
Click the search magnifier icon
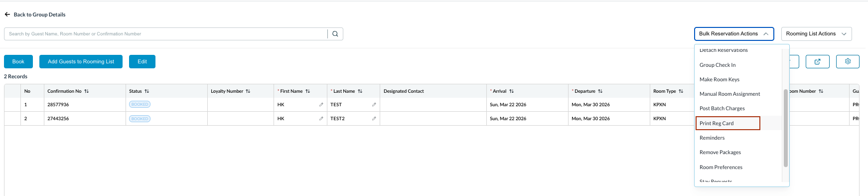point(335,34)
